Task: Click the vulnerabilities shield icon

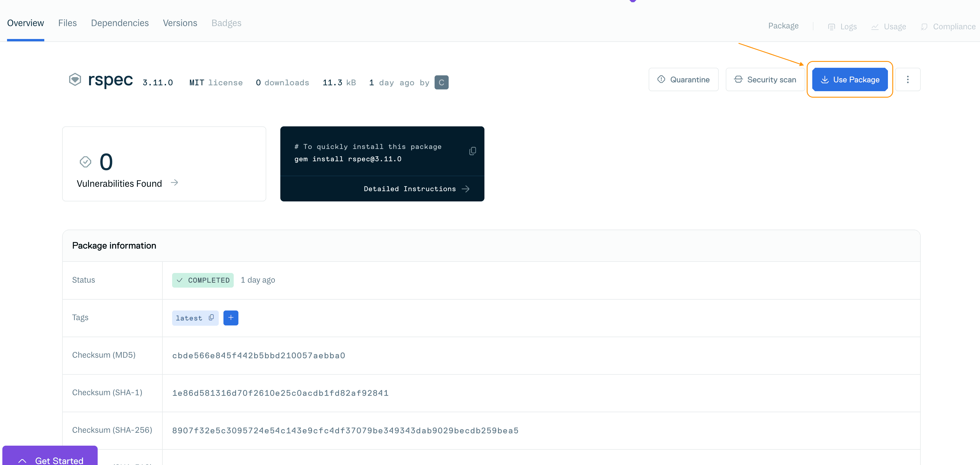Action: coord(85,161)
